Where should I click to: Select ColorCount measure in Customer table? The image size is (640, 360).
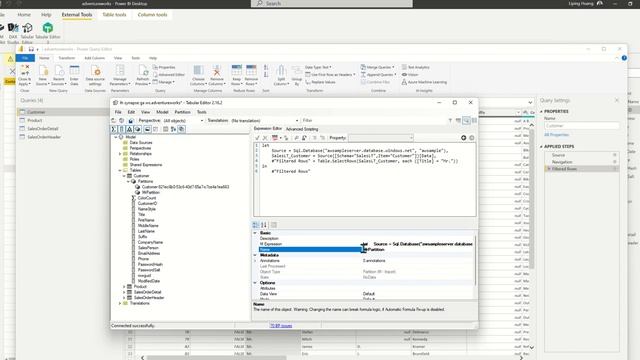pos(147,198)
